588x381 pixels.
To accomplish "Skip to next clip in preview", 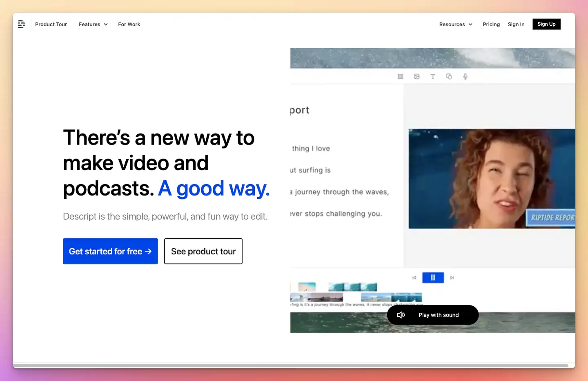I will click(x=452, y=278).
